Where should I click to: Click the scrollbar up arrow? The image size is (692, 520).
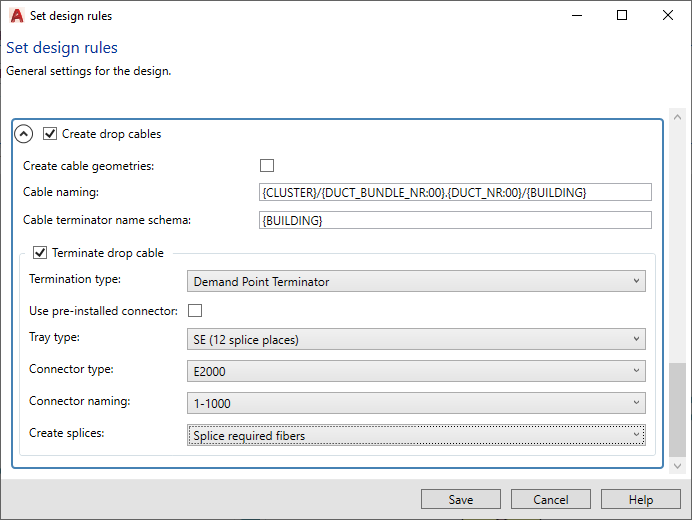[677, 117]
